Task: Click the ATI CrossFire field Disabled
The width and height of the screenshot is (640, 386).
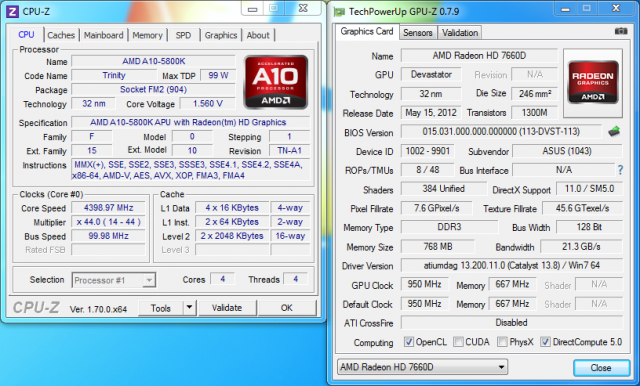Action: pyautogui.click(x=512, y=322)
